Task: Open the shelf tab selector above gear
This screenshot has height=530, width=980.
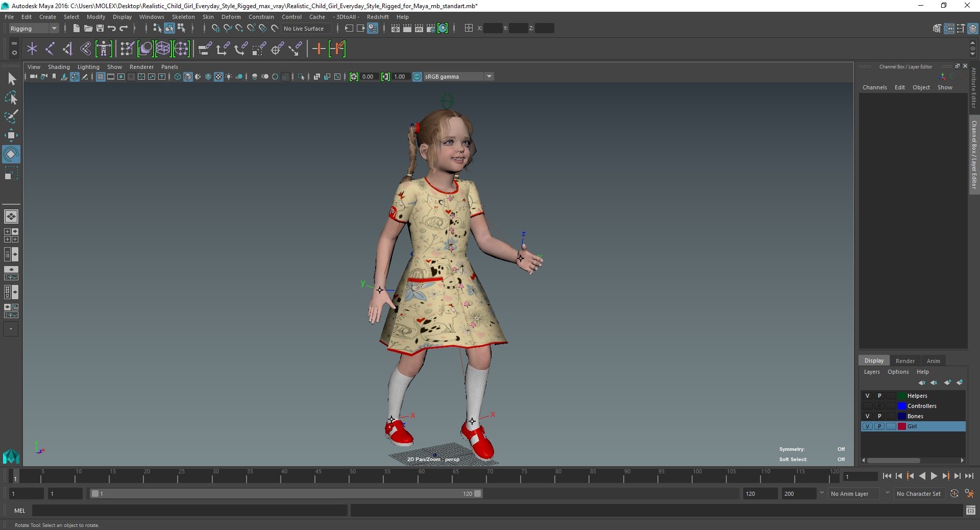Action: point(14,44)
